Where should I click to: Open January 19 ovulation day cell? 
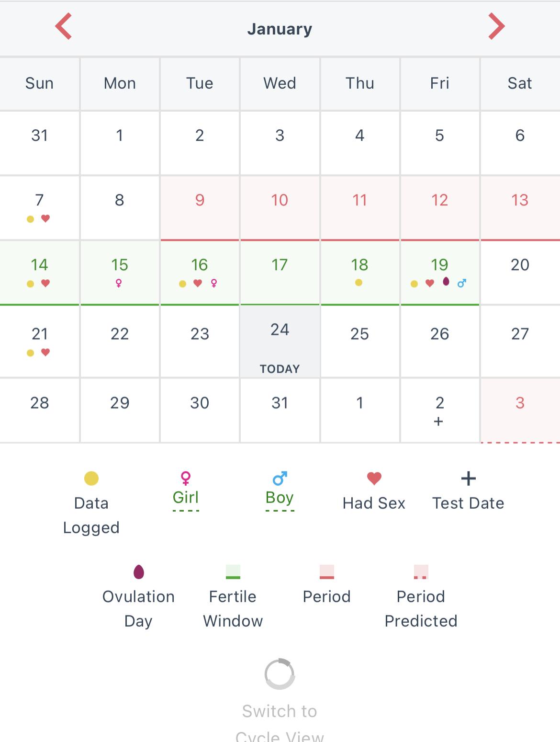point(440,273)
